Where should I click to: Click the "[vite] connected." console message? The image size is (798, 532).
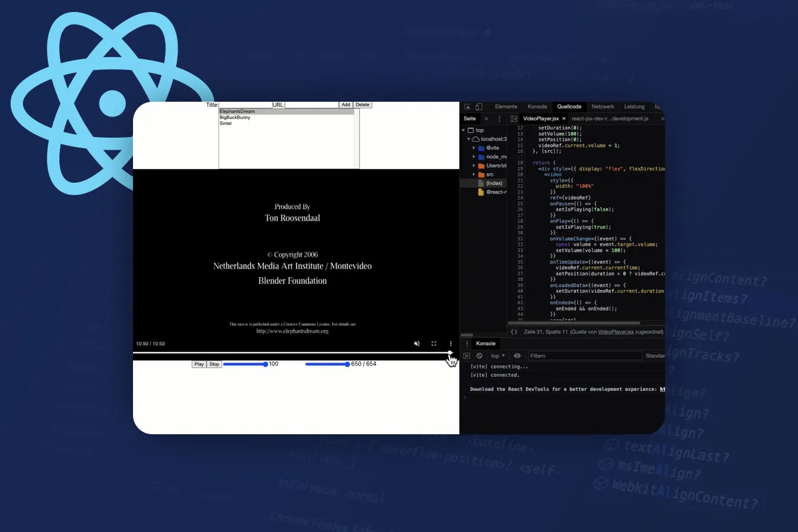[x=495, y=375]
